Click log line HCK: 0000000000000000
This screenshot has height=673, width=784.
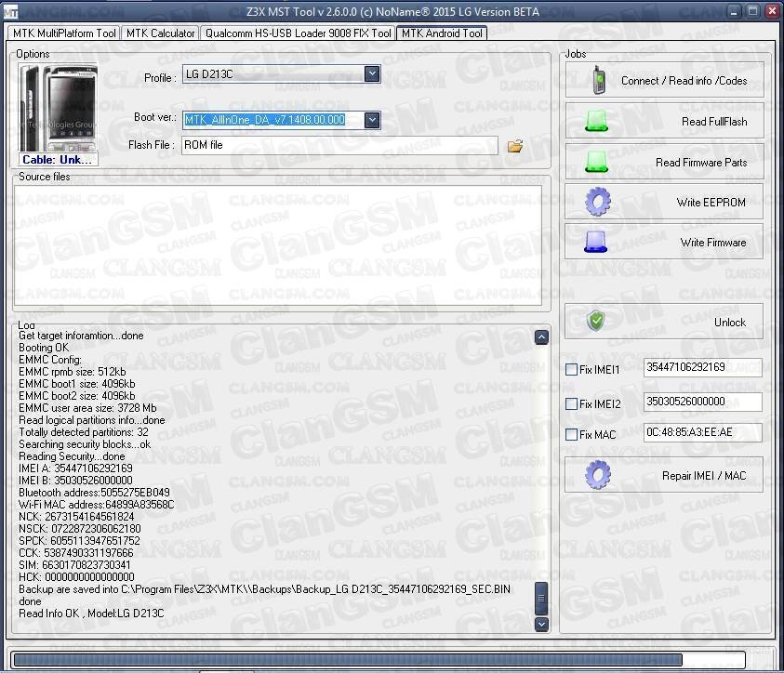point(76,576)
